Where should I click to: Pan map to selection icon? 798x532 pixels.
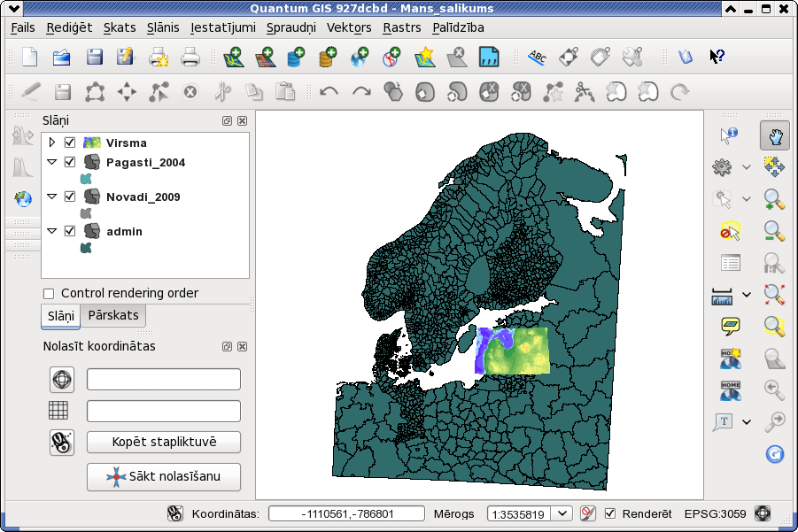(774, 166)
